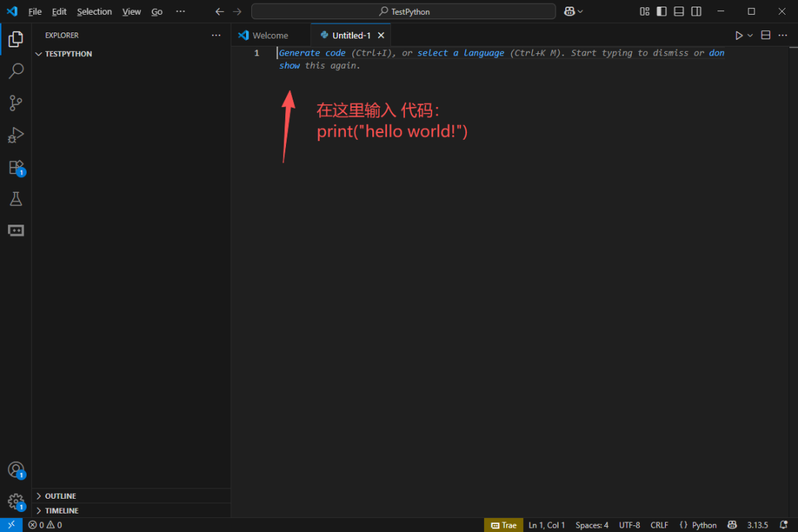
Task: Open the Accounts icon
Action: pyautogui.click(x=16, y=469)
